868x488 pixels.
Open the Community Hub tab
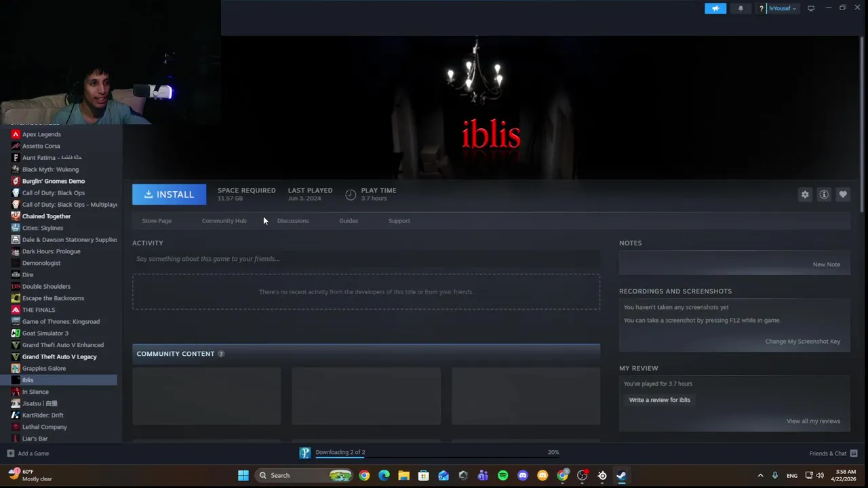[224, 220]
